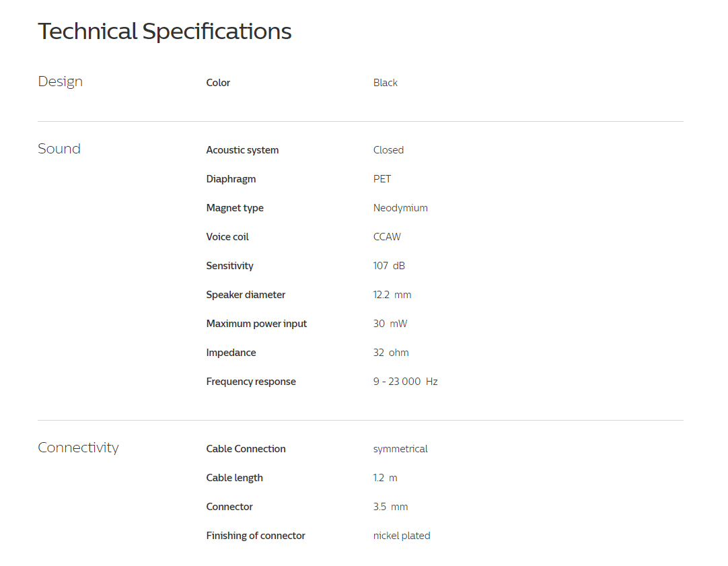Click the Magnet type label
This screenshot has height=566, width=728.
point(235,208)
